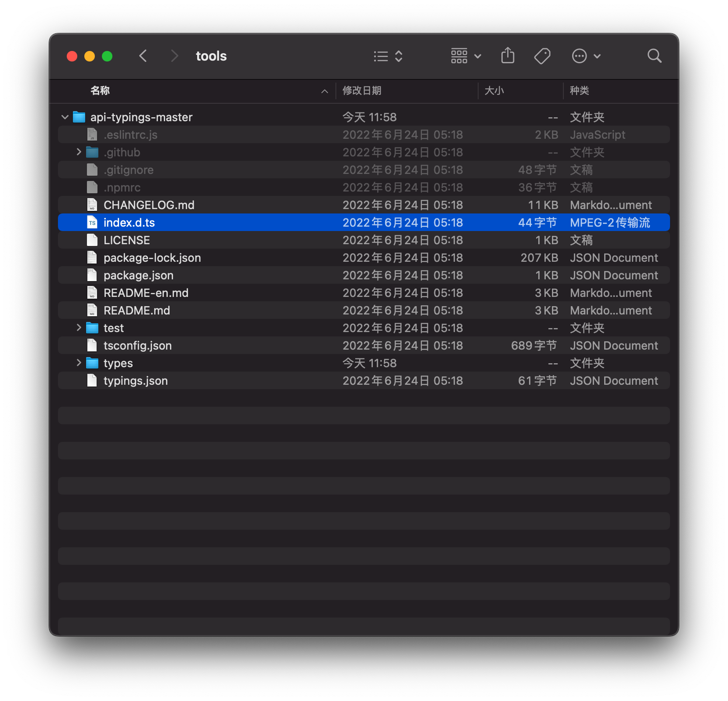Viewport: 728px width, 701px height.
Task: Sort by the 修改日期 column header
Action: pyautogui.click(x=362, y=91)
